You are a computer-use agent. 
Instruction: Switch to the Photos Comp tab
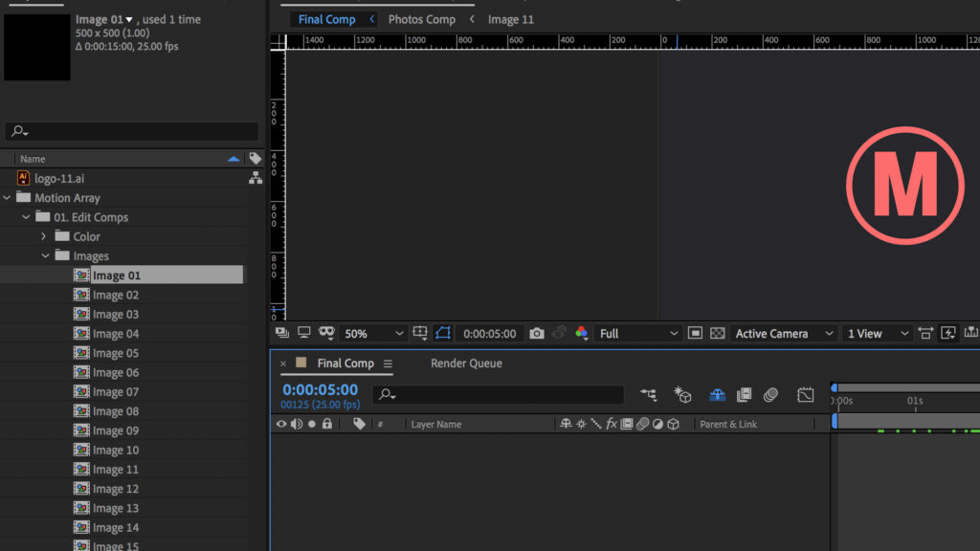(x=421, y=19)
